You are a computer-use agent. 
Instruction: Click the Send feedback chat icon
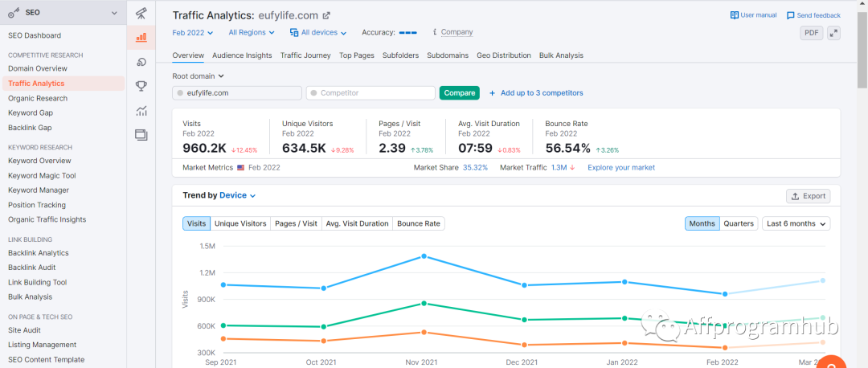791,15
